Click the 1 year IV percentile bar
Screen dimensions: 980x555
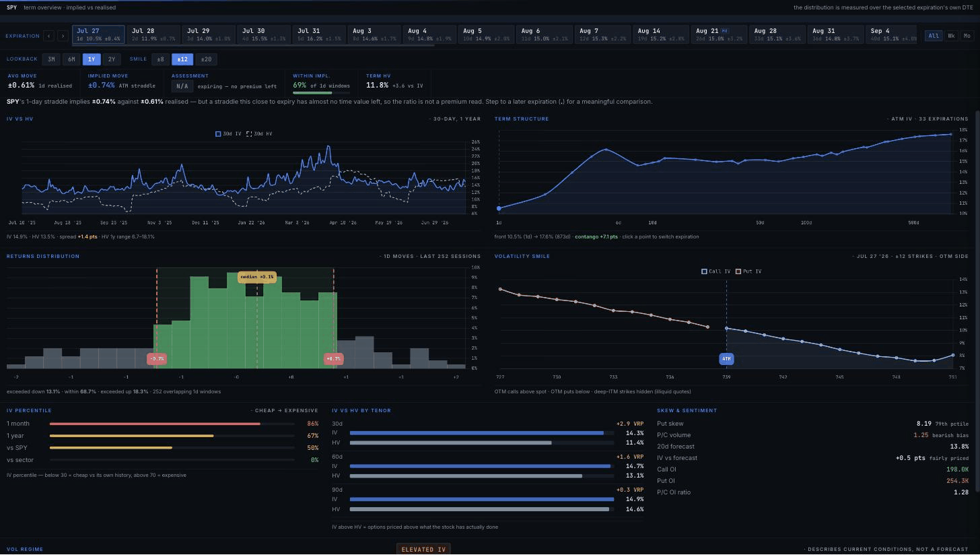172,436
